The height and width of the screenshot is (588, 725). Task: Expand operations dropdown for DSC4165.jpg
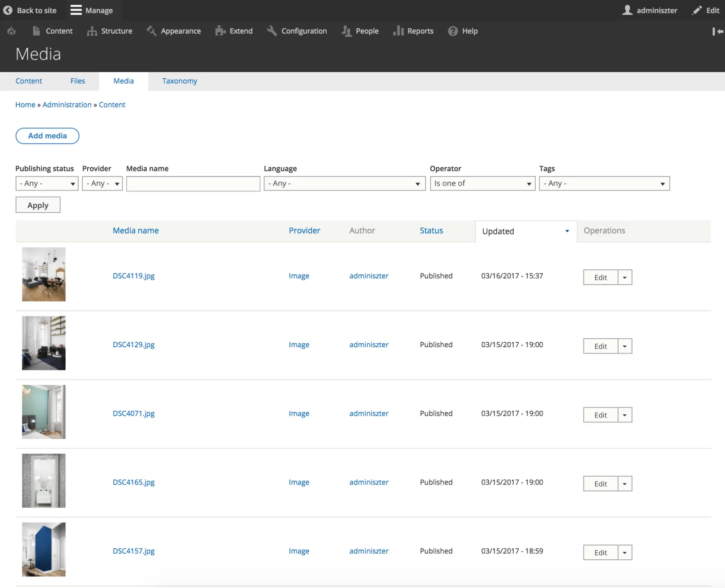point(625,484)
